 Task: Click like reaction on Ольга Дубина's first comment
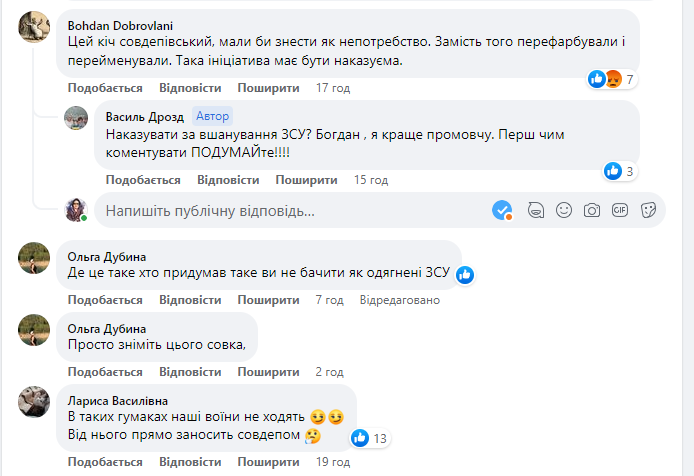click(465, 274)
